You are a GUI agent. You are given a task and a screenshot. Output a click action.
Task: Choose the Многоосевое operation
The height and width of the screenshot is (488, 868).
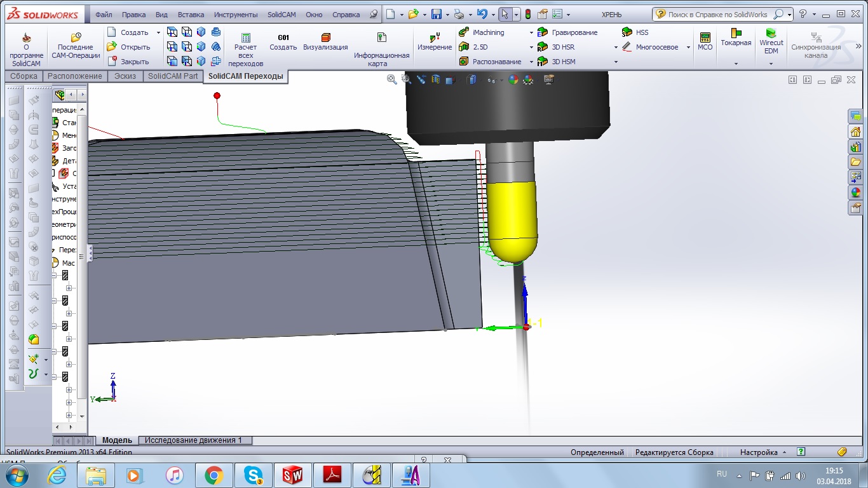click(650, 47)
